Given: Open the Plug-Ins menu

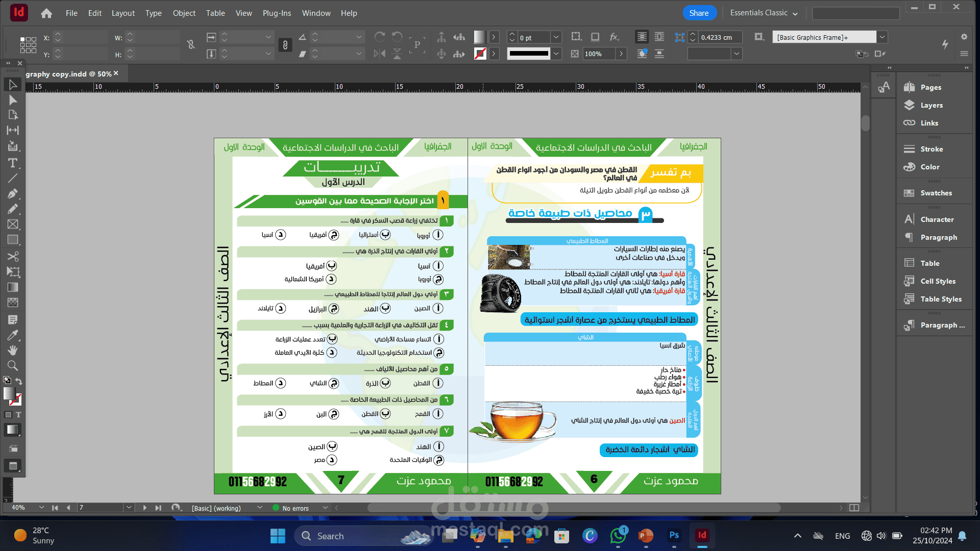Looking at the screenshot, I should [277, 13].
